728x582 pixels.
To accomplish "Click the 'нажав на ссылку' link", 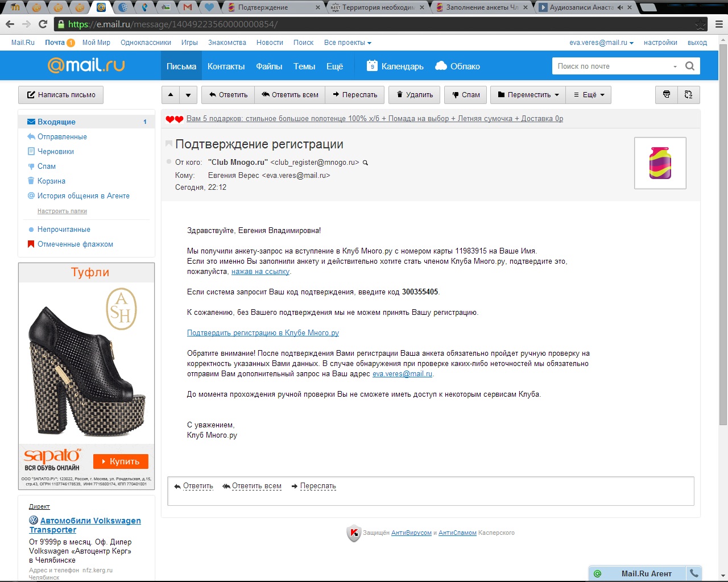I will point(260,272).
